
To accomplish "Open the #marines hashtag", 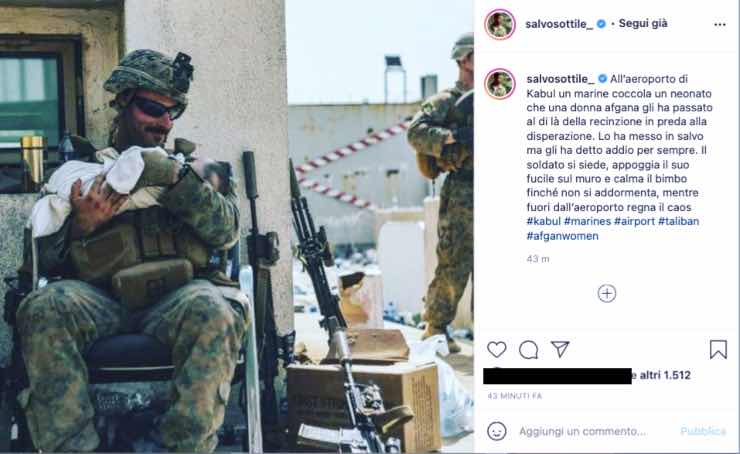I will (x=588, y=221).
